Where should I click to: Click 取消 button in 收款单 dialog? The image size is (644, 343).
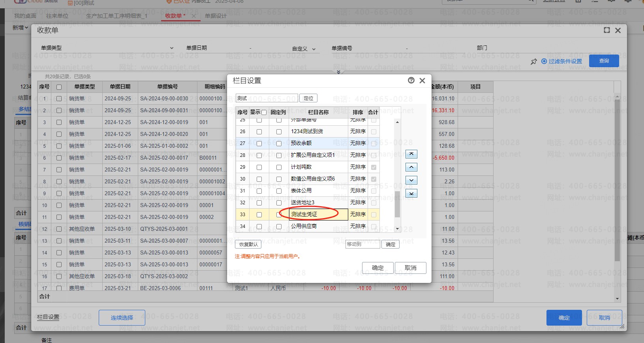coord(604,318)
